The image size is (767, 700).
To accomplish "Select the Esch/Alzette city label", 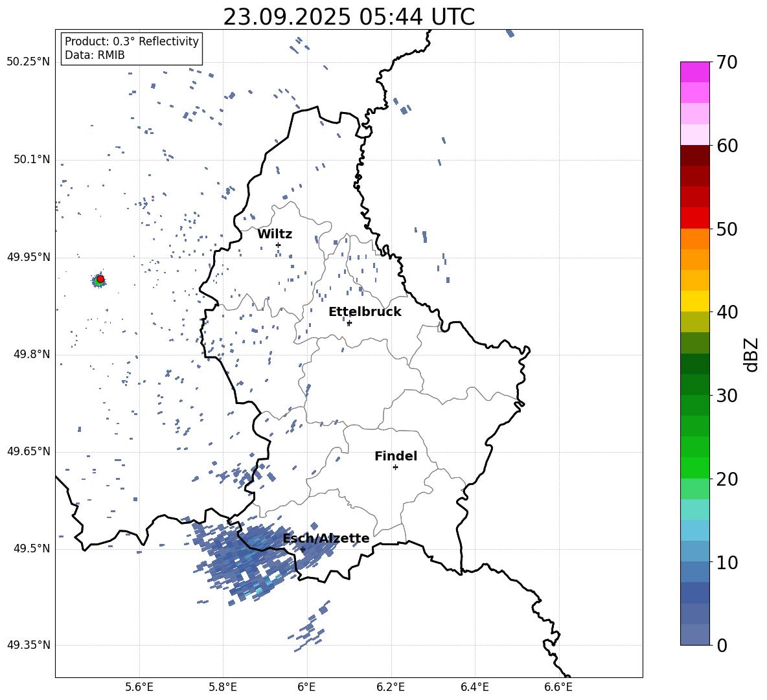I will point(326,539).
